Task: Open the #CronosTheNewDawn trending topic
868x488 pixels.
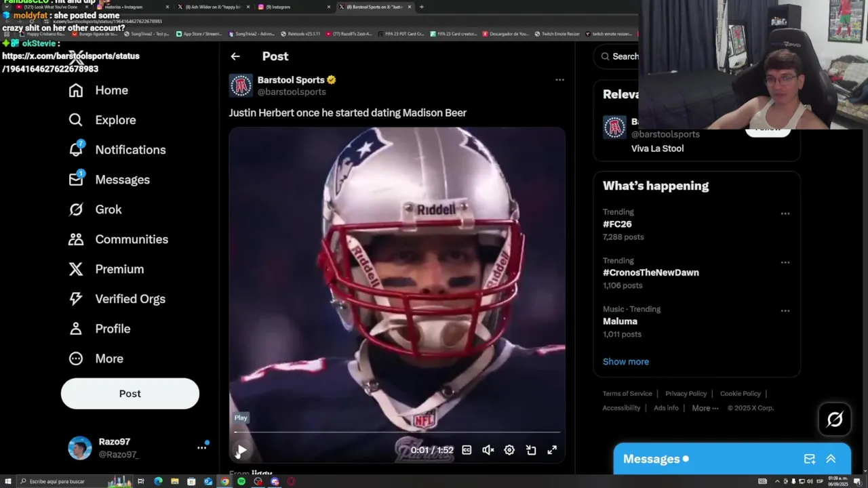Action: click(x=651, y=272)
